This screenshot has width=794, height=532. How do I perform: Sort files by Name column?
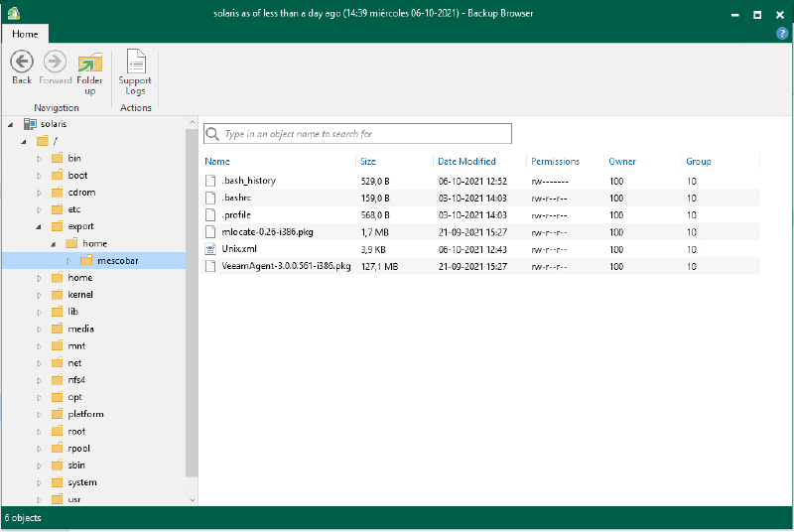217,162
